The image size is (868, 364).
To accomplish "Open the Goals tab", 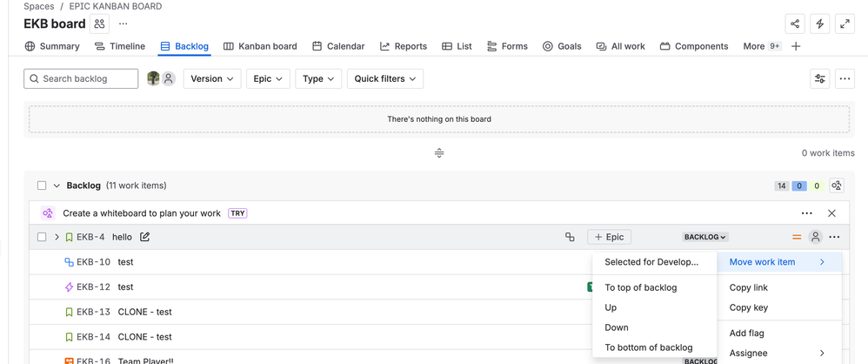I will 562,46.
